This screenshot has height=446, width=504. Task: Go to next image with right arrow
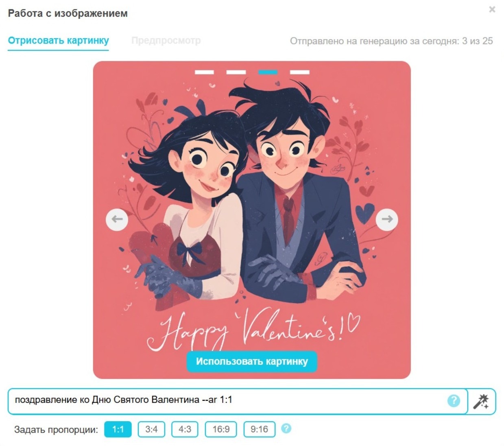(x=387, y=219)
